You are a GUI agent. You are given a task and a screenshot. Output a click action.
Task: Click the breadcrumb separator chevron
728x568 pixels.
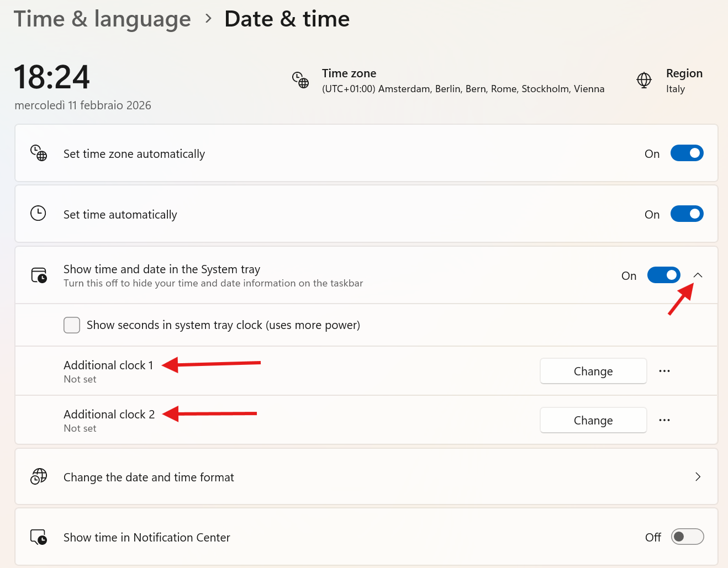coord(208,19)
